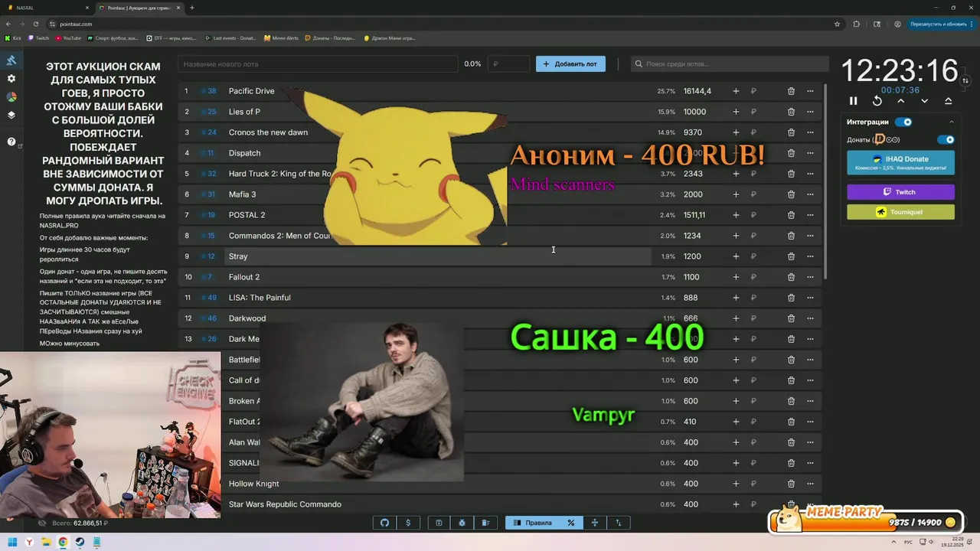Viewport: 980px width, 551px height.
Task: Open the GitHub link in bottom toolbar
Action: [385, 523]
